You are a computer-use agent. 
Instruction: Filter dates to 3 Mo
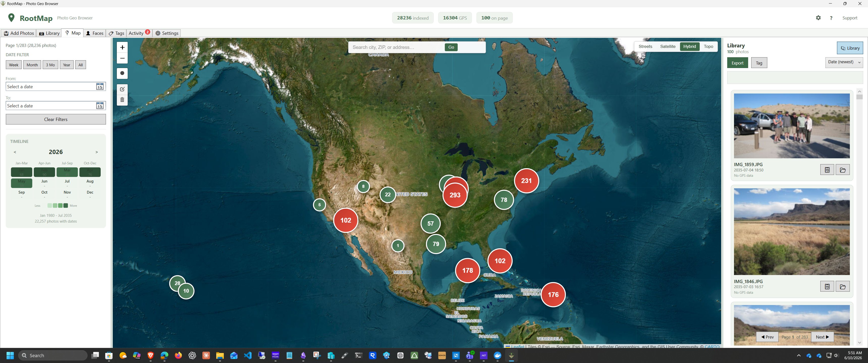tap(50, 65)
